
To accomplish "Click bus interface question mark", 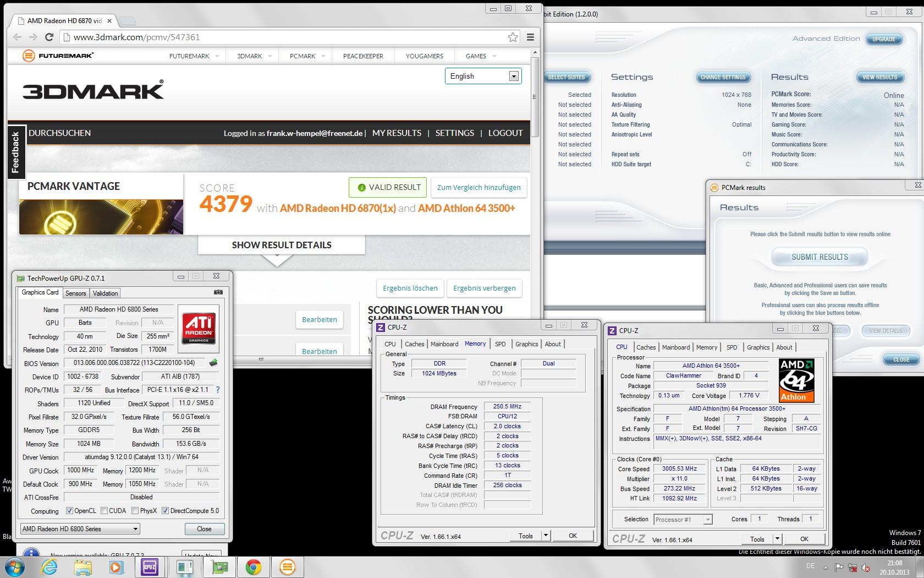I will point(218,390).
